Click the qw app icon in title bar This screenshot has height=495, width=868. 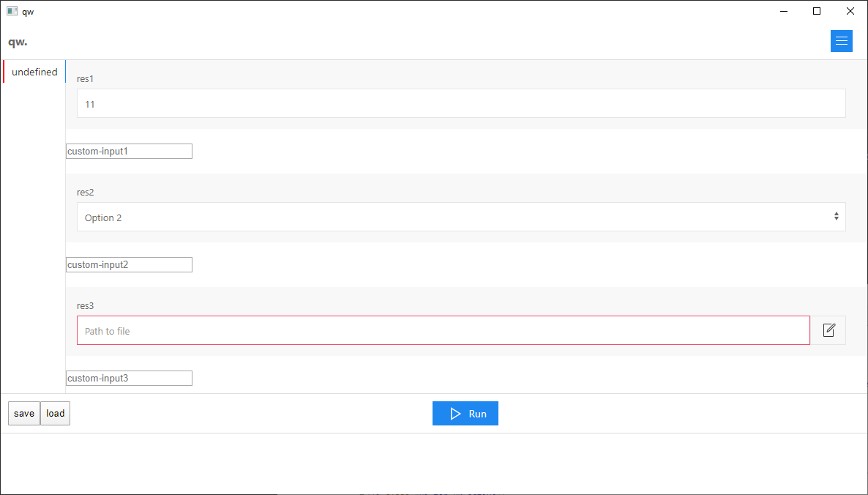[x=12, y=11]
